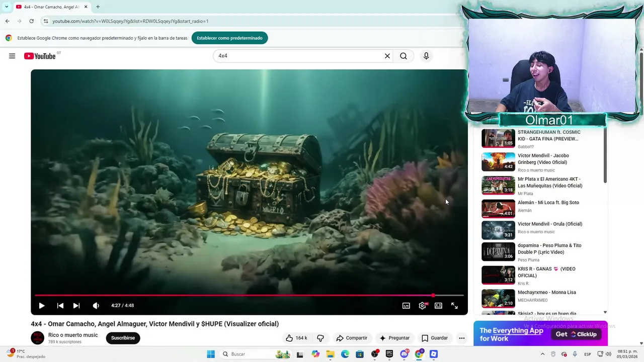Play the paused YouTube video

(42, 306)
